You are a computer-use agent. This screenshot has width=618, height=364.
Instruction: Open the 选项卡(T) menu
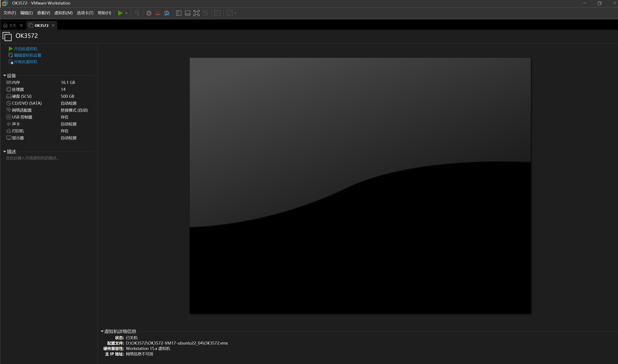[85, 13]
